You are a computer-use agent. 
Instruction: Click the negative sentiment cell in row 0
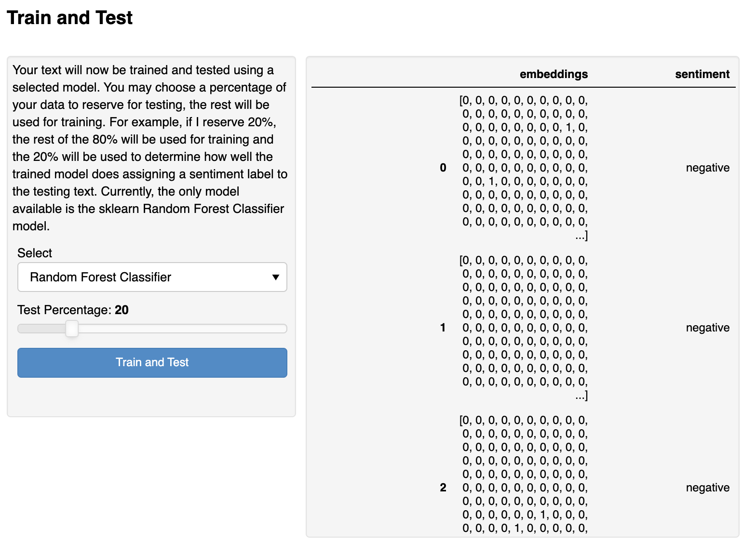coord(707,168)
